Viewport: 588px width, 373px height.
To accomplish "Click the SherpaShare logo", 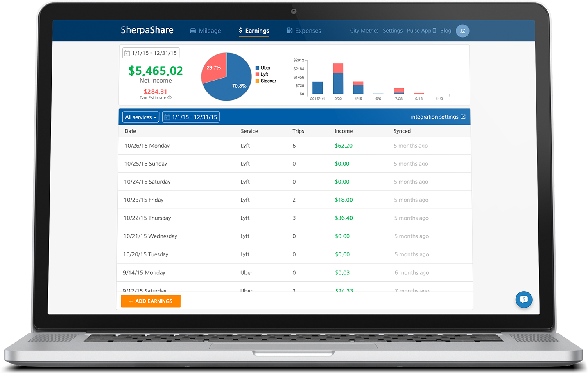I will pyautogui.click(x=147, y=30).
